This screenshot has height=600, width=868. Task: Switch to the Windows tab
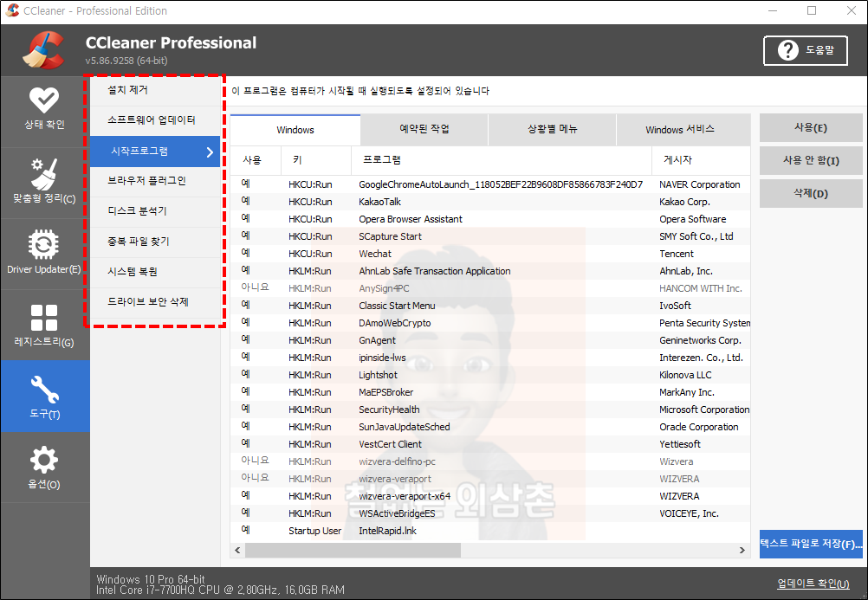pyautogui.click(x=295, y=130)
